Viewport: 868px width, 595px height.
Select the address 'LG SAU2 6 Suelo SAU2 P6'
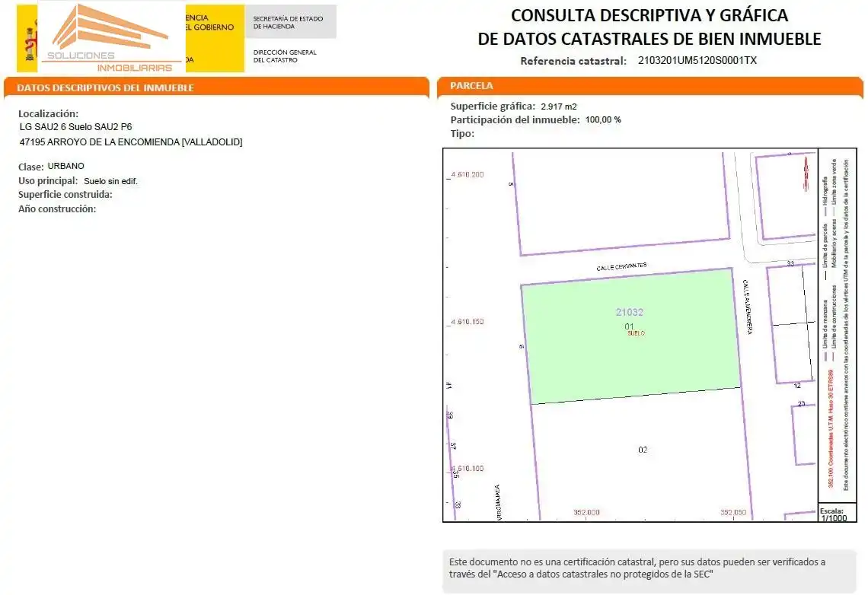(76, 126)
